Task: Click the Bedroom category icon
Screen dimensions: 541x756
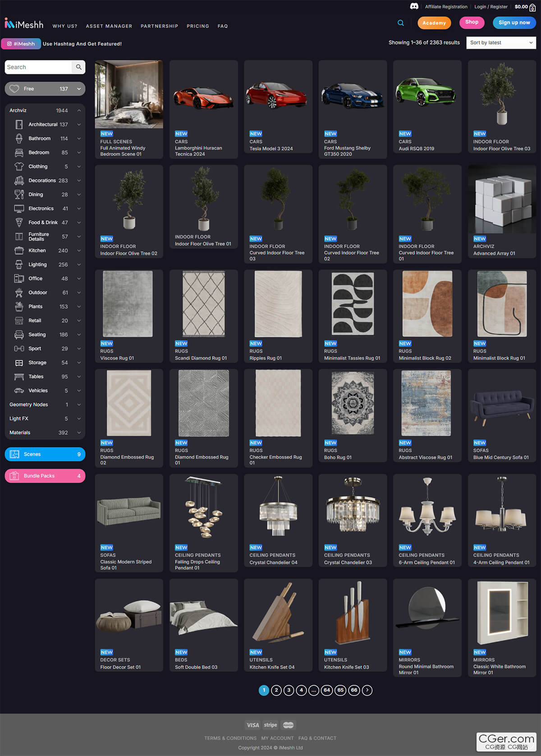Action: click(19, 152)
